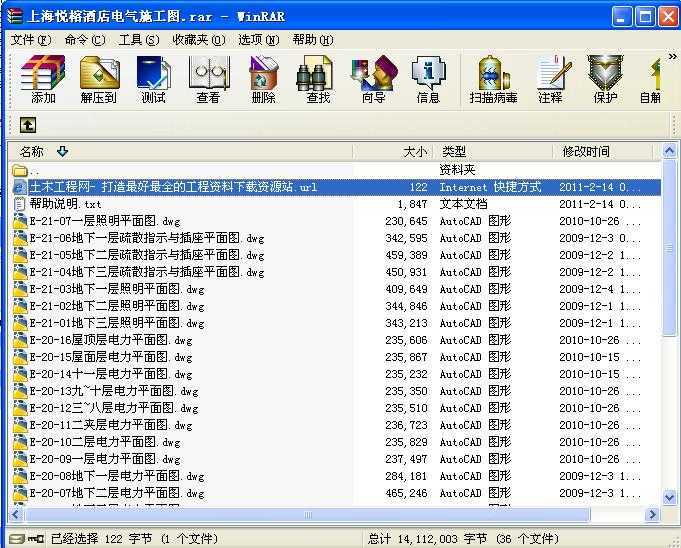The width and height of the screenshot is (681, 548).
Task: Click the vertical scrollbar thumb
Action: point(669,248)
